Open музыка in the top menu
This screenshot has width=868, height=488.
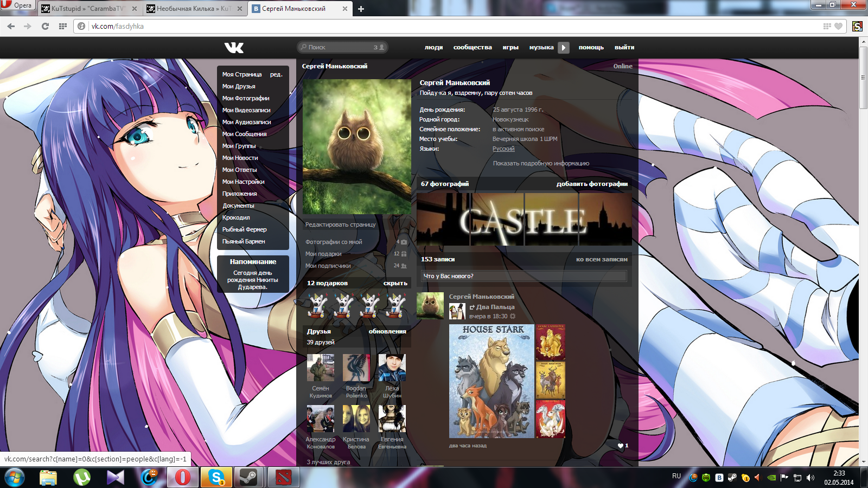pos(541,47)
